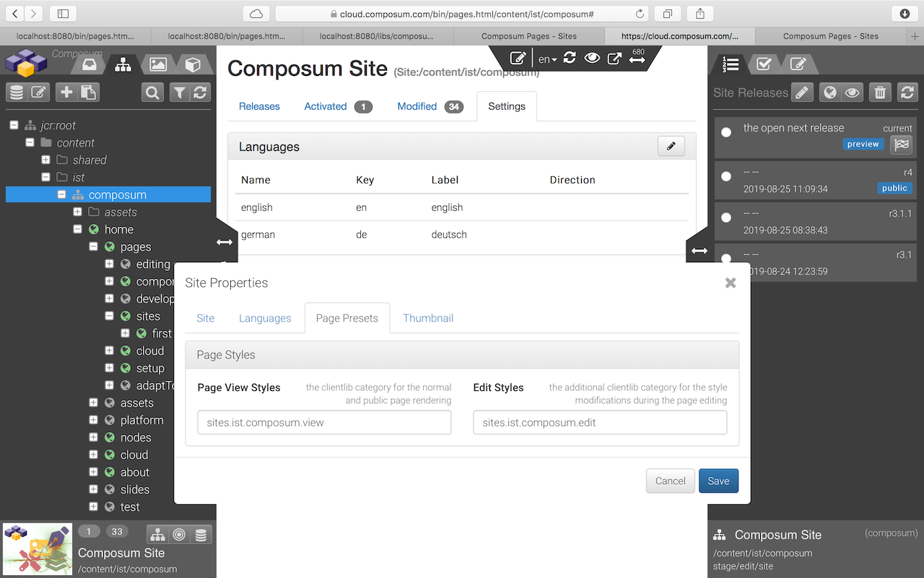Select the numbered list releases tab
This screenshot has height=578, width=924.
pyautogui.click(x=730, y=64)
